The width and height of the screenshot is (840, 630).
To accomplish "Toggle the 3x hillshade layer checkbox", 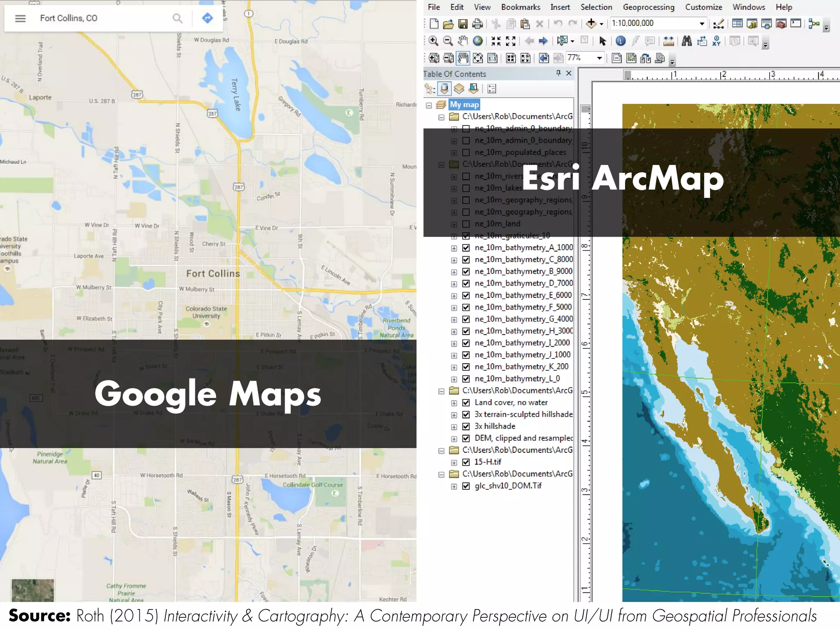I will coord(466,427).
